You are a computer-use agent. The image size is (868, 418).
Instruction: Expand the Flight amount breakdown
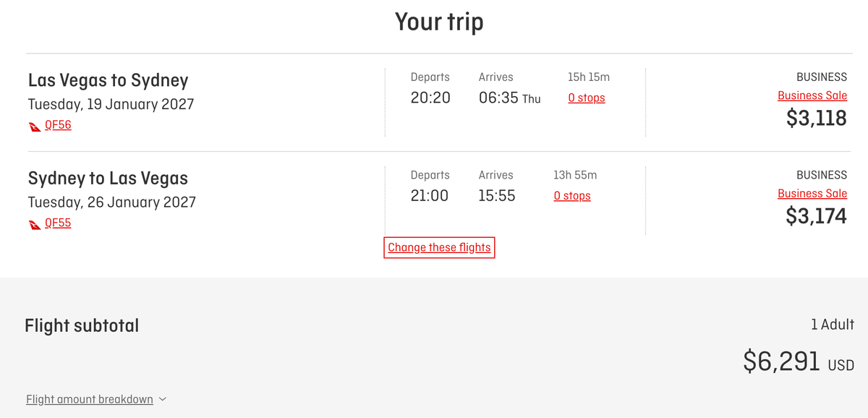(x=89, y=398)
